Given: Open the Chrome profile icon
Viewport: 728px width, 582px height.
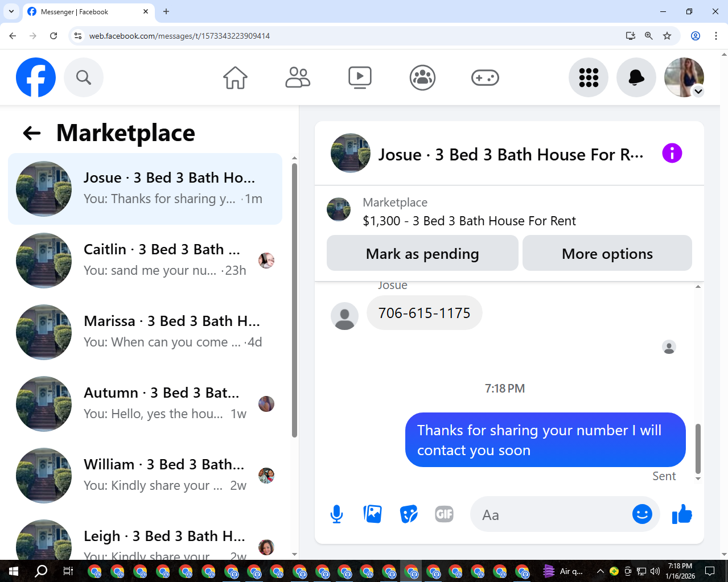Looking at the screenshot, I should (696, 36).
